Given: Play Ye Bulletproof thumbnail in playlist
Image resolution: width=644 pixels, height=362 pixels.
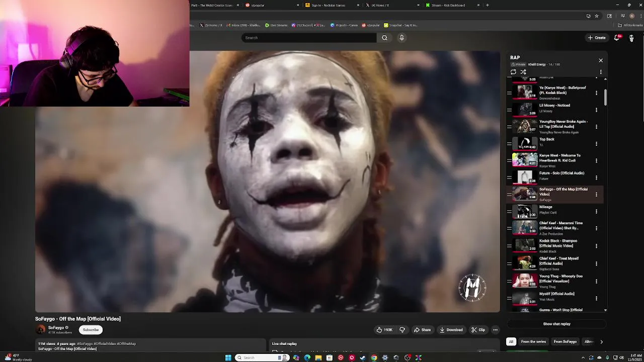Looking at the screenshot, I should 525,92.
